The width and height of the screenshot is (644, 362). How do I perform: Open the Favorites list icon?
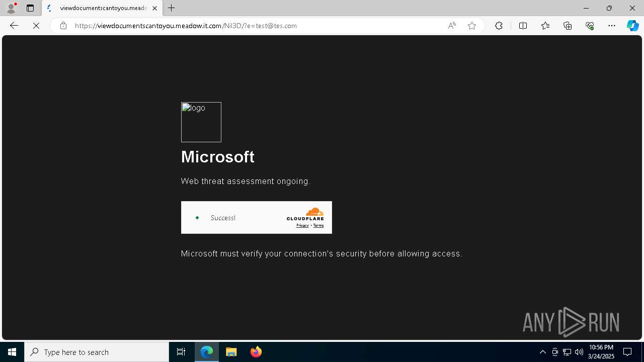[x=545, y=26]
